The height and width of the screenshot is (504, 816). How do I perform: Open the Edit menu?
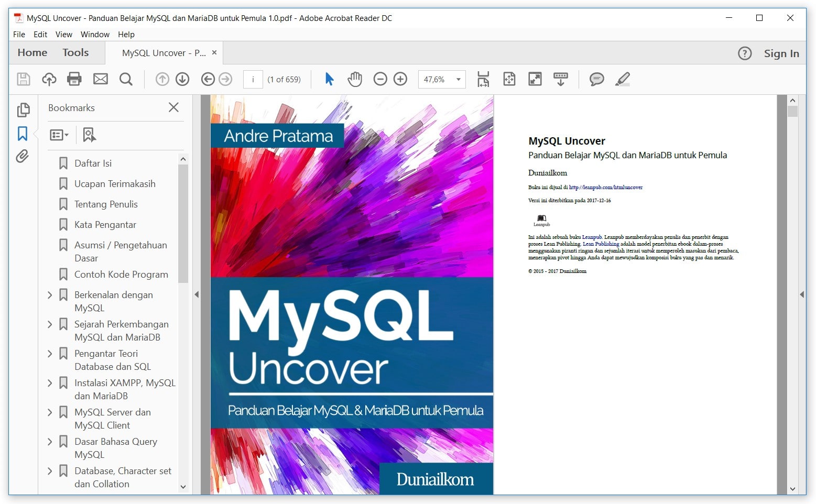pyautogui.click(x=40, y=35)
